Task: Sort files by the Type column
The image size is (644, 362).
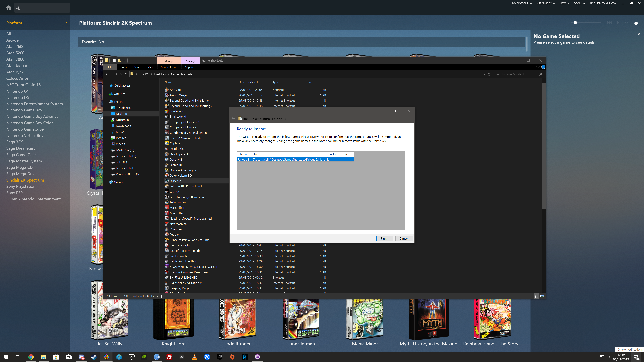Action: tap(288, 82)
